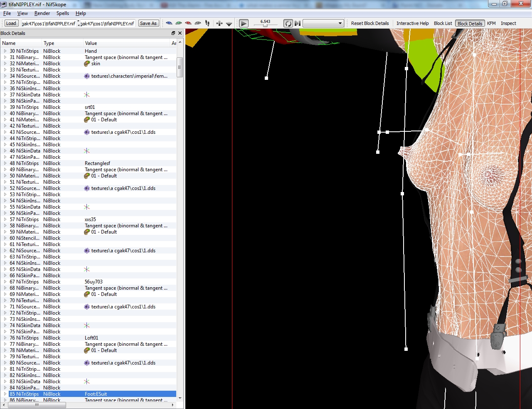532x409 pixels.
Task: Open the File menu
Action: click(x=7, y=13)
